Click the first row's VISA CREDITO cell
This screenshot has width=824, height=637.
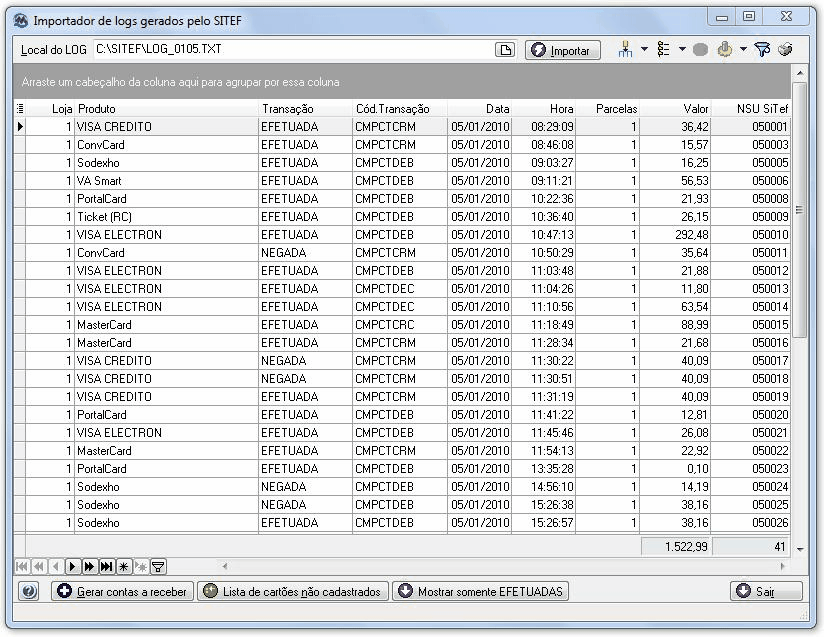[x=166, y=127]
